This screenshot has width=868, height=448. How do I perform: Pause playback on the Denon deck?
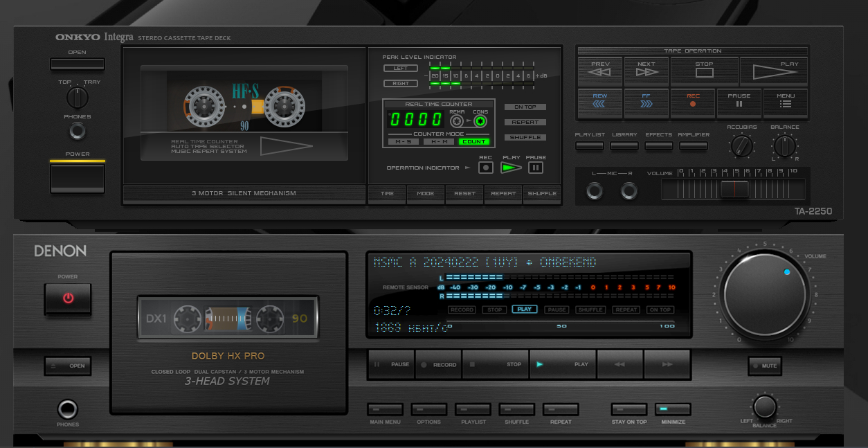tap(391, 364)
